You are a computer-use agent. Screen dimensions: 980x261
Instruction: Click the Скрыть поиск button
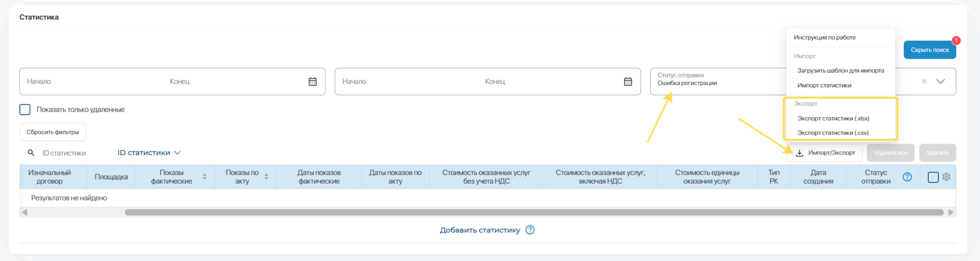click(x=929, y=50)
